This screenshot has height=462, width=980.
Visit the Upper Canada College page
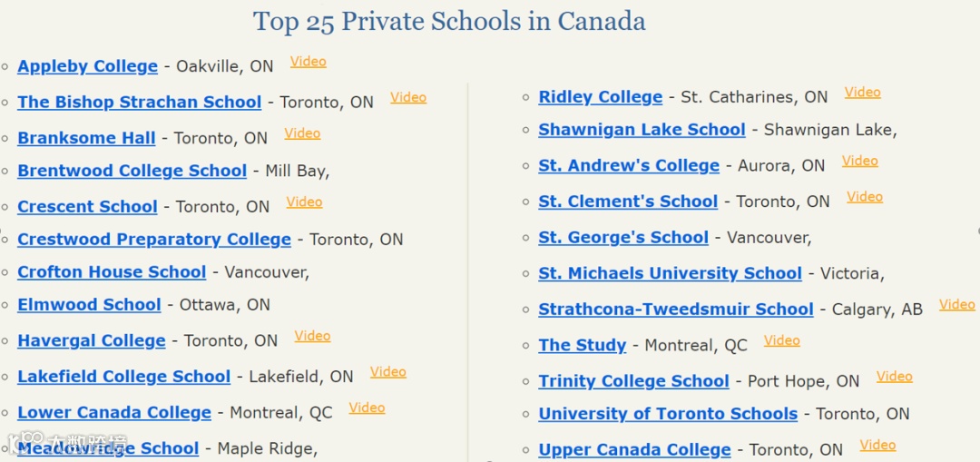click(634, 449)
